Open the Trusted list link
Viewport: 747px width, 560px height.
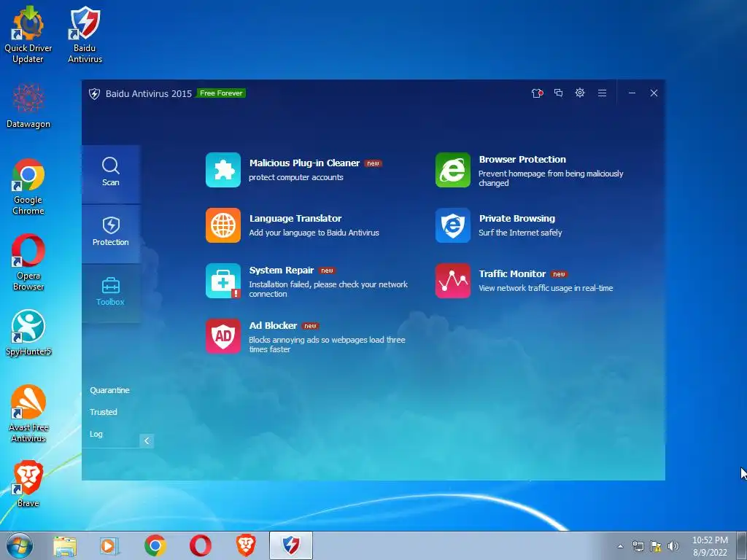coord(104,412)
